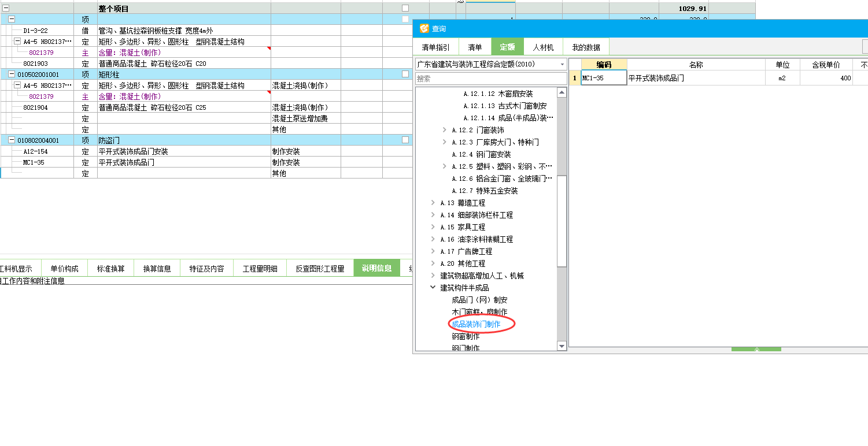This screenshot has height=446, width=868.
Task: Click the 含税单价 column header
Action: (x=826, y=65)
